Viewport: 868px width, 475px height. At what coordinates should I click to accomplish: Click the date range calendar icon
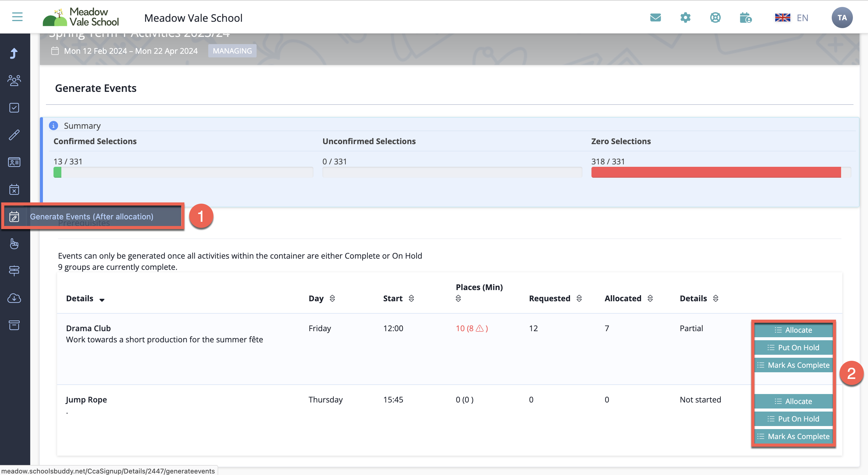pyautogui.click(x=55, y=51)
